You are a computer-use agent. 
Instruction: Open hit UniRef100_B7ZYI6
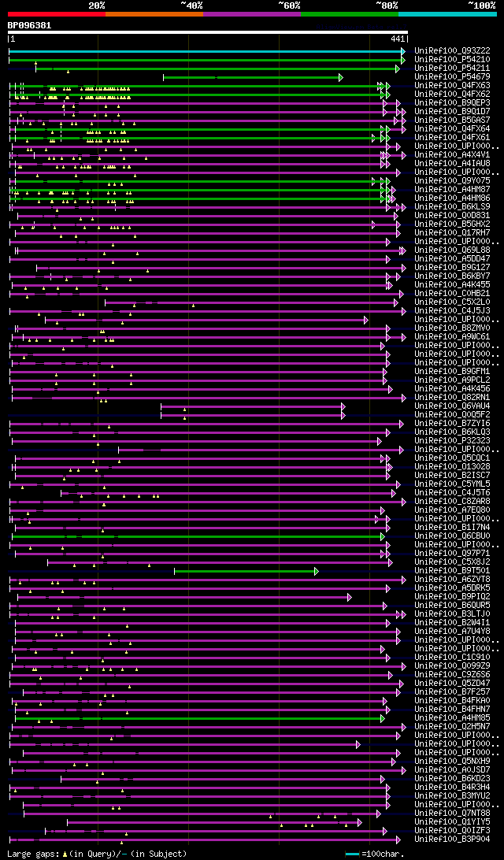(453, 423)
